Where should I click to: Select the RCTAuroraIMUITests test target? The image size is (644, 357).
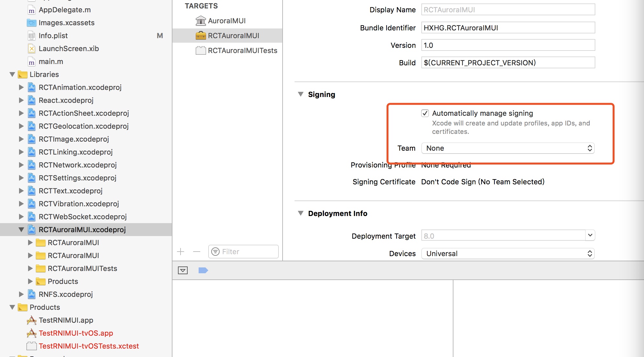(x=243, y=50)
